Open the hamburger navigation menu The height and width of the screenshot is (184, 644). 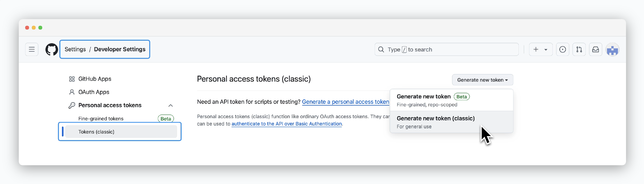coord(32,49)
